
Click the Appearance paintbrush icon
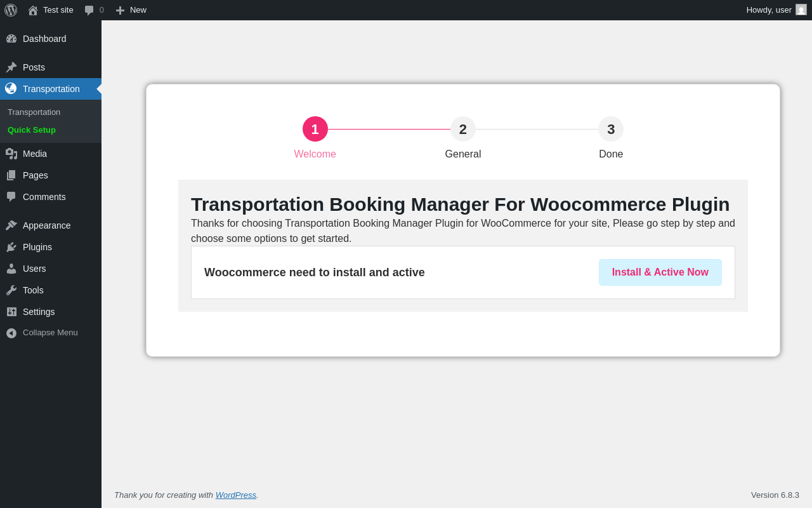(x=11, y=225)
